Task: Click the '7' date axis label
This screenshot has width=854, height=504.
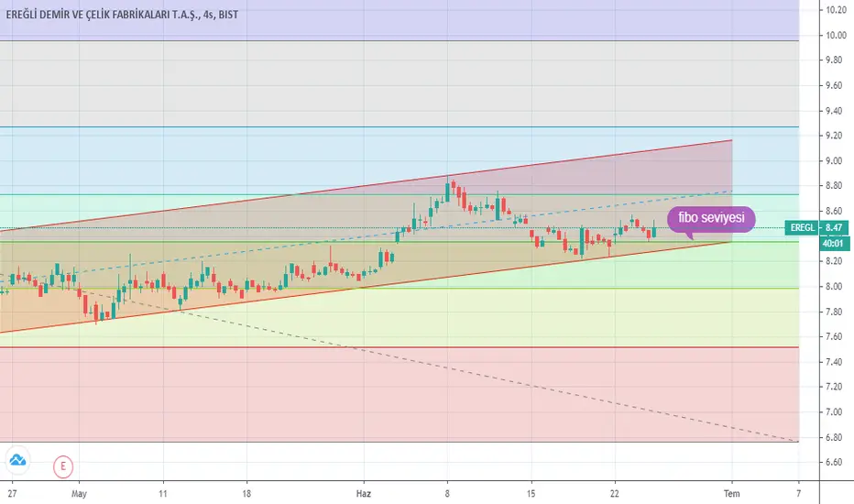Action: click(x=798, y=494)
